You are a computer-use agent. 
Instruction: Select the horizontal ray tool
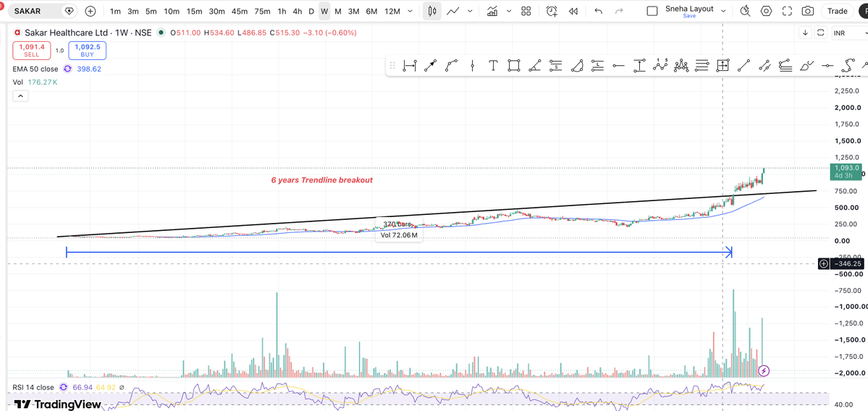tap(618, 66)
